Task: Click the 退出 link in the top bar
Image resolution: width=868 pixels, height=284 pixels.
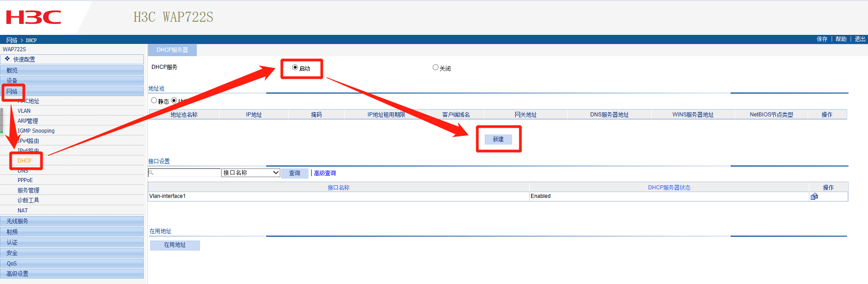Action: coord(860,39)
